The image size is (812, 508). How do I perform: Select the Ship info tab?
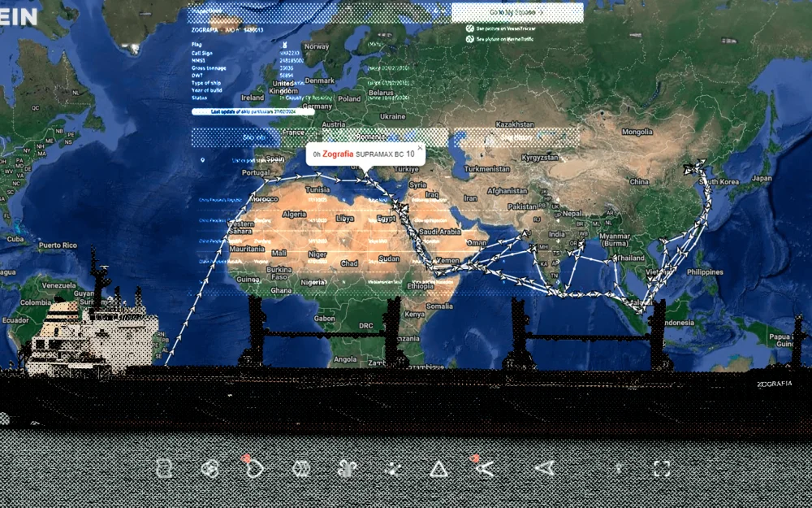pyautogui.click(x=255, y=137)
